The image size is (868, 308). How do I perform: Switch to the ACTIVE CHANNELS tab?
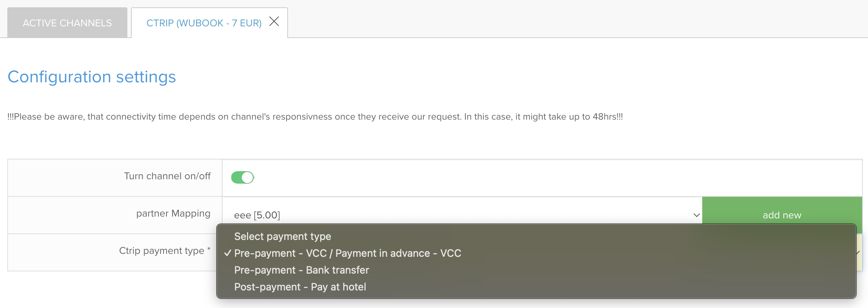click(x=67, y=23)
